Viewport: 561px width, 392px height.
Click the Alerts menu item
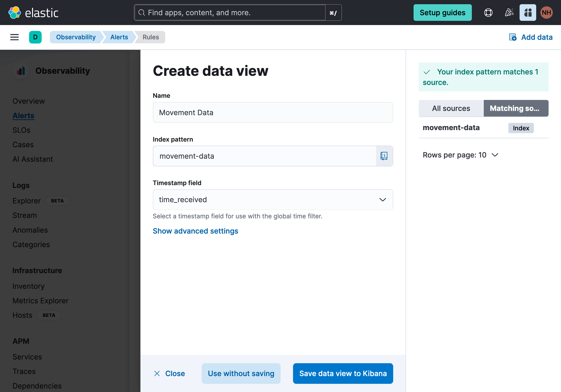23,115
